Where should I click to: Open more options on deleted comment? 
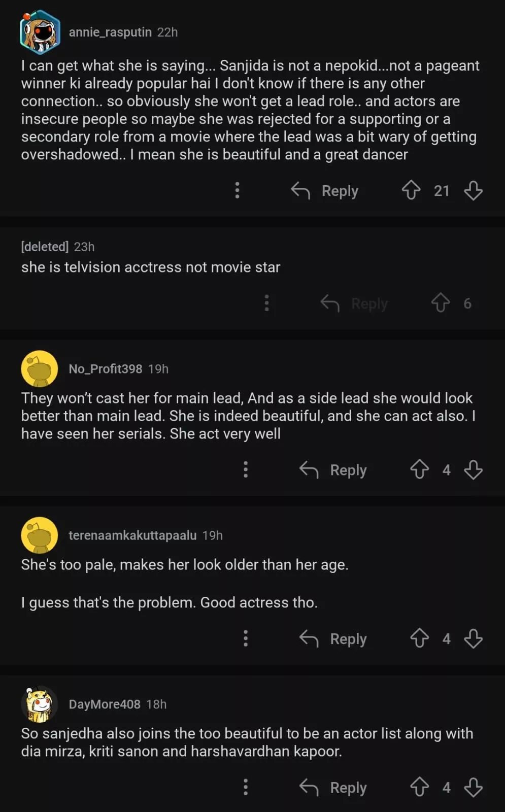pos(266,303)
